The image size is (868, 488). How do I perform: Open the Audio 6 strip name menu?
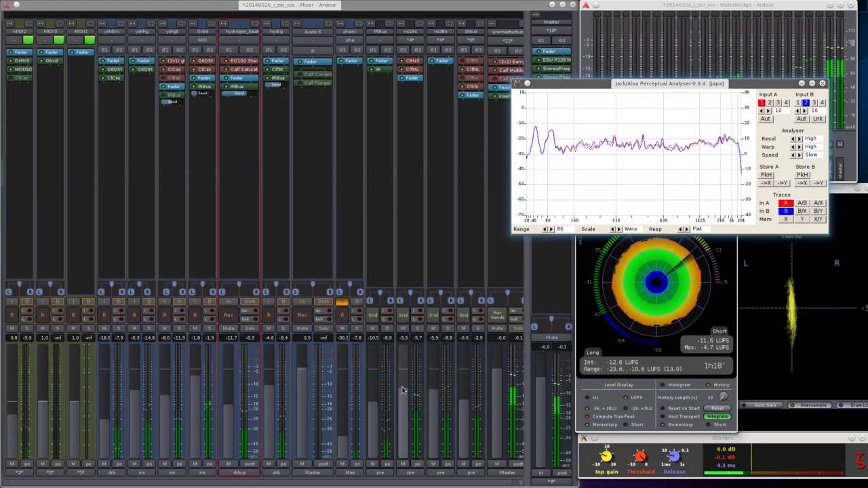[313, 31]
